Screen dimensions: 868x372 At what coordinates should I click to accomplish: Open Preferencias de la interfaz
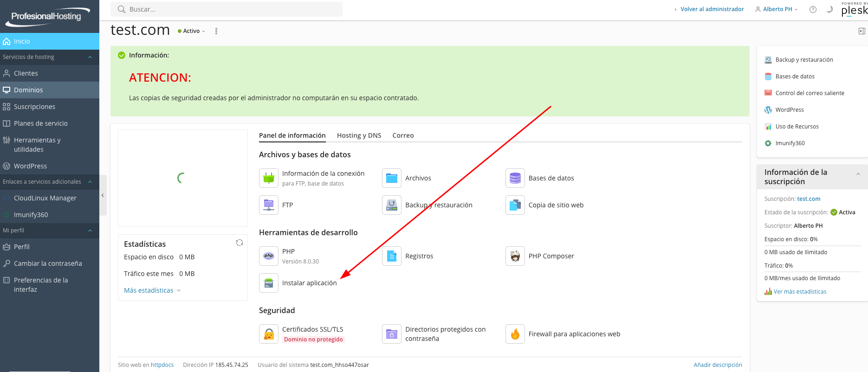click(x=50, y=285)
